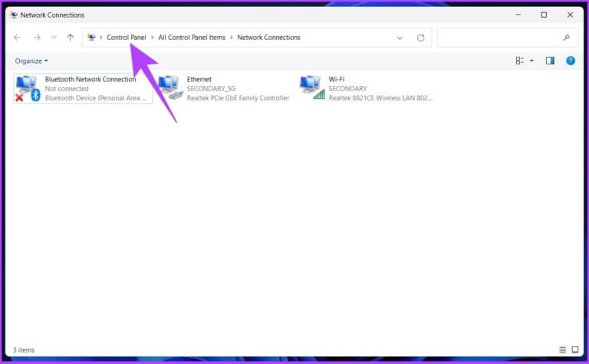Select the Ethernet adapter icon
This screenshot has height=364, width=589.
(x=170, y=88)
